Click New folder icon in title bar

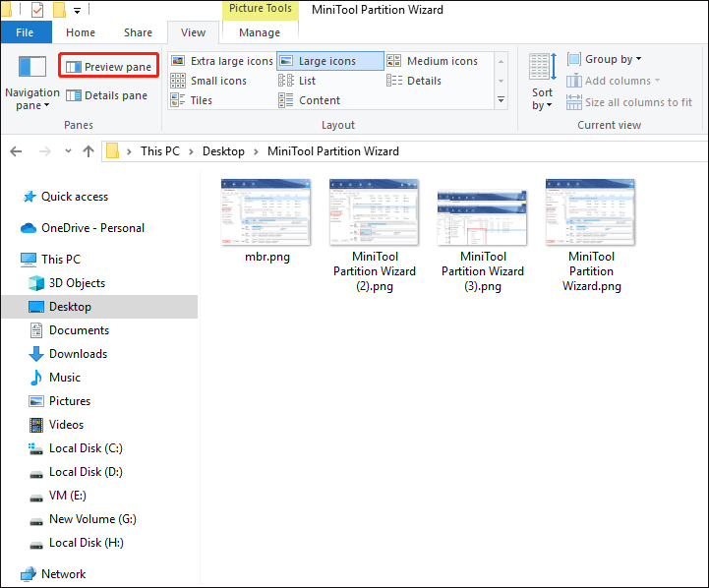click(59, 10)
